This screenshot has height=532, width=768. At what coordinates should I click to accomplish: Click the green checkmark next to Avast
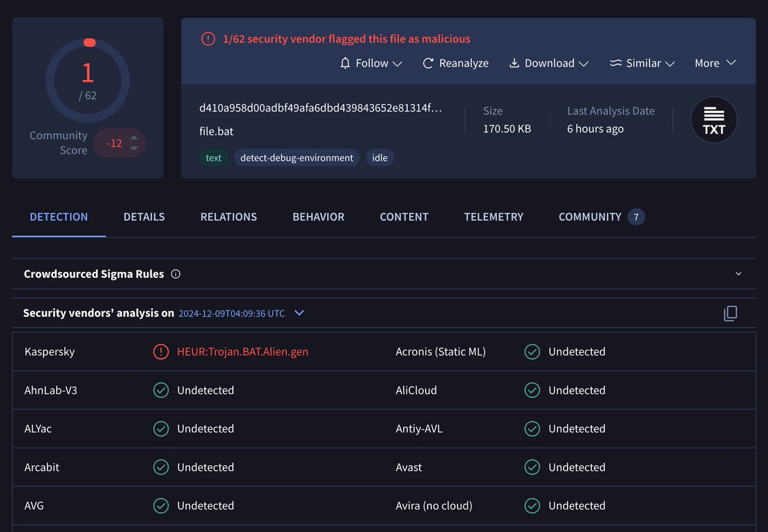tap(532, 467)
